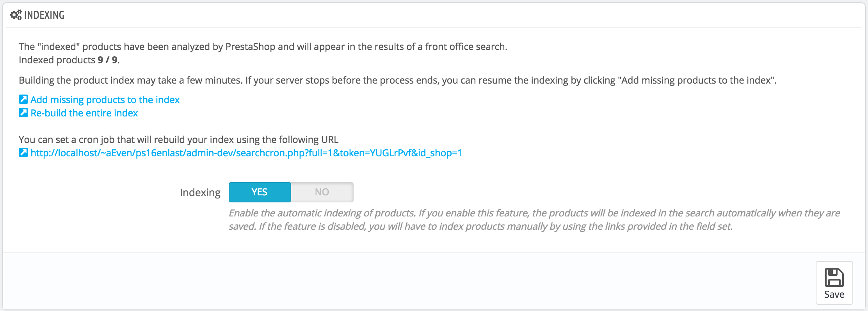Click the "Indexed products" text label

click(x=57, y=60)
